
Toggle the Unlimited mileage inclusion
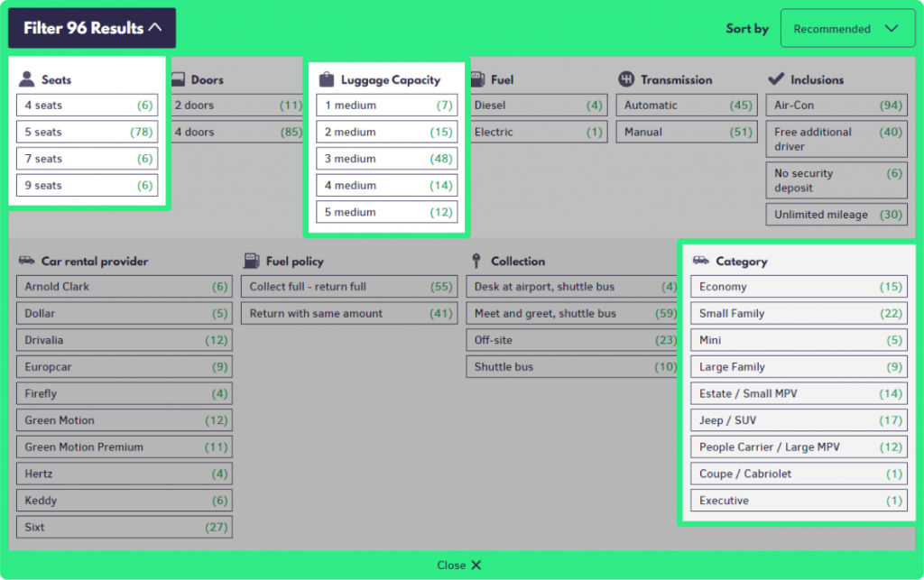(836, 215)
